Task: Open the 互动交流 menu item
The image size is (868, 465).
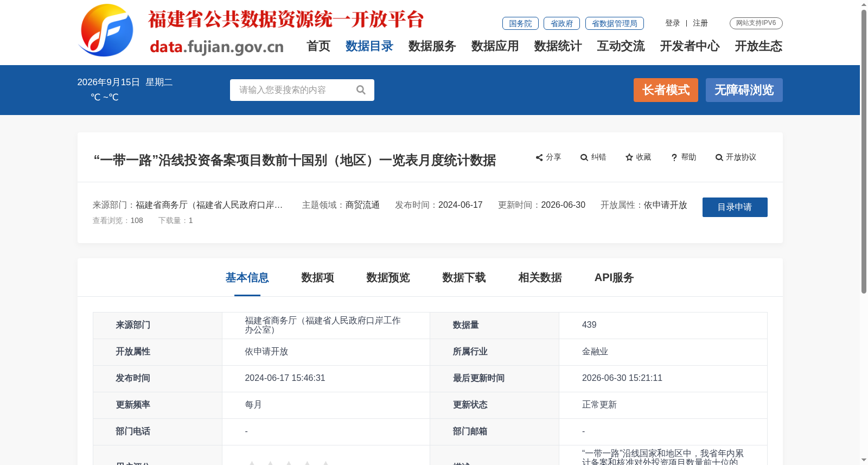Action: coord(621,46)
